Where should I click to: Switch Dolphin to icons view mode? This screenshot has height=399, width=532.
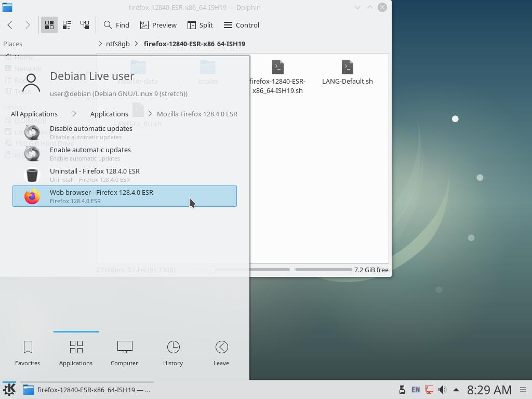coord(49,25)
